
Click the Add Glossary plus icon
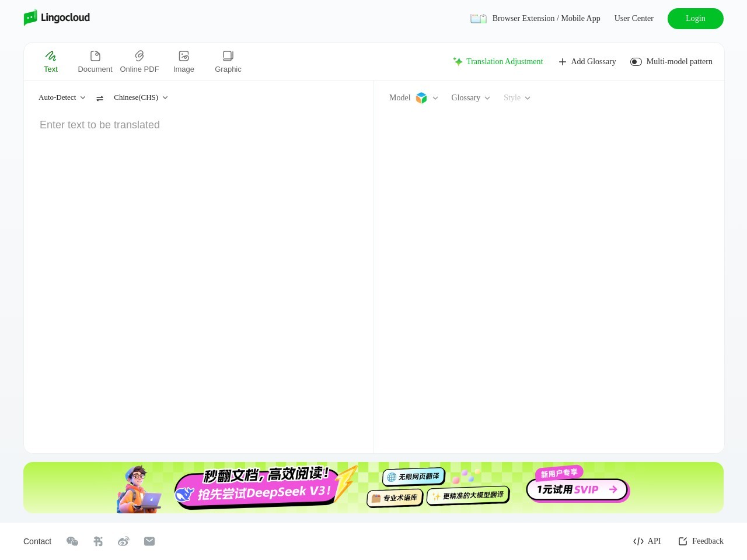pyautogui.click(x=563, y=62)
